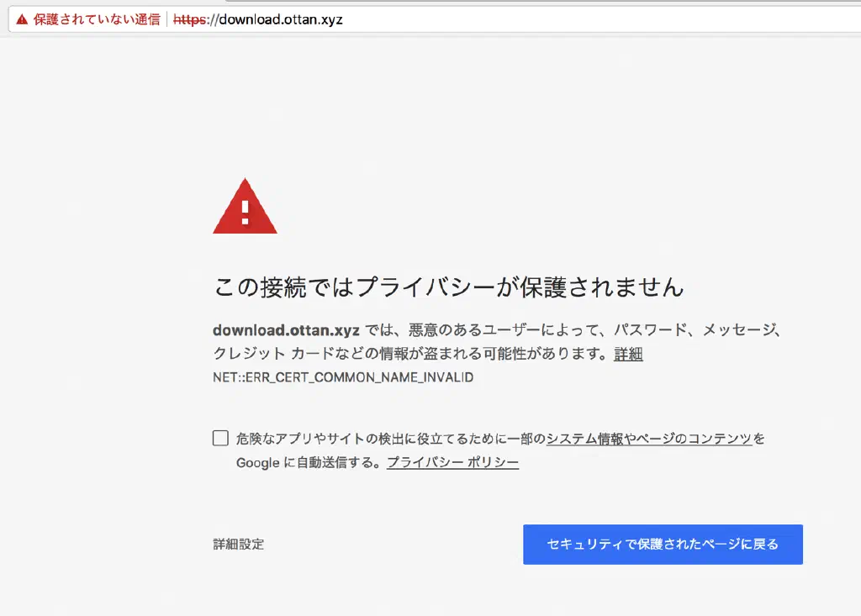The image size is (861, 616).
Task: Click the bold download.ottan.xyz in the warning
Action: click(286, 329)
